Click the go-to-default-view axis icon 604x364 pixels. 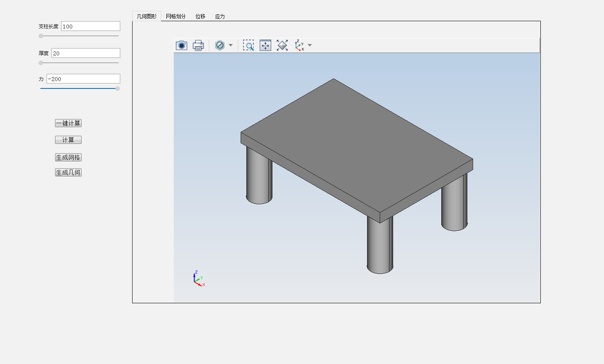click(299, 45)
